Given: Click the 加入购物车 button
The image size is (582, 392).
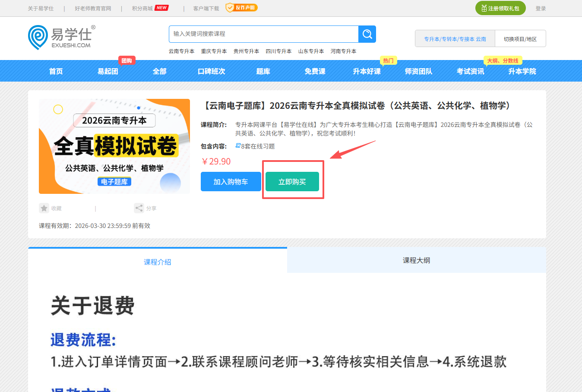Looking at the screenshot, I should (x=231, y=181).
